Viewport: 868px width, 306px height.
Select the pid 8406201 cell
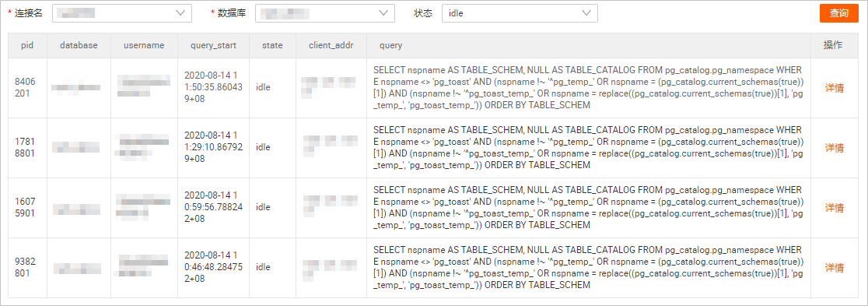tap(28, 87)
